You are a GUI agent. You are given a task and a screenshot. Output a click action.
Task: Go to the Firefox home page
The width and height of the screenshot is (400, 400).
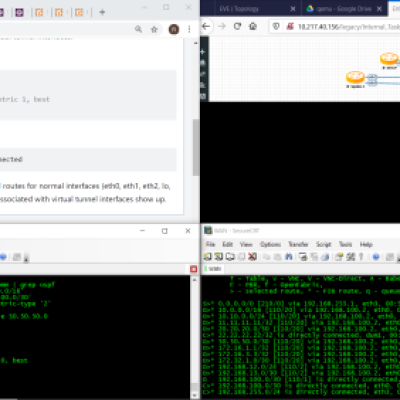[x=253, y=26]
